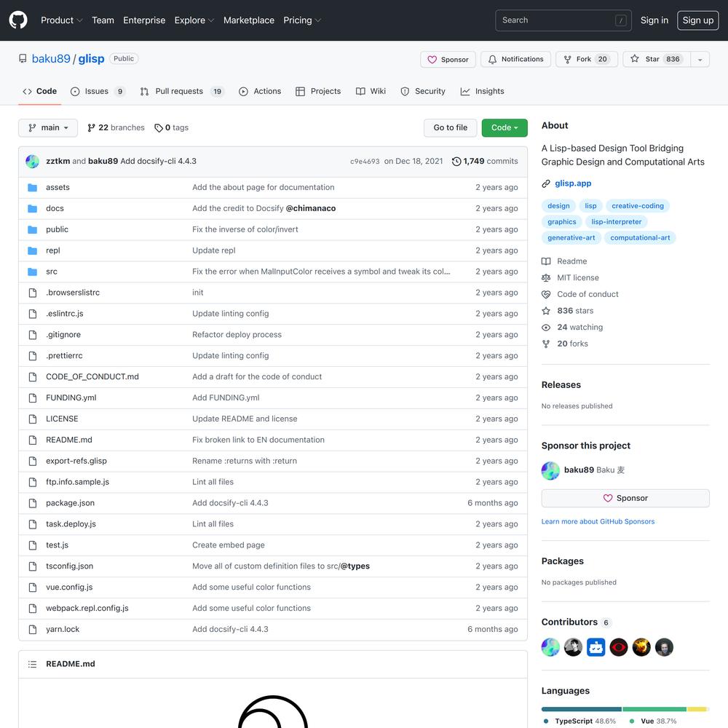The image size is (728, 728).
Task: Click the slash shortcut icon in search box
Action: [x=621, y=20]
